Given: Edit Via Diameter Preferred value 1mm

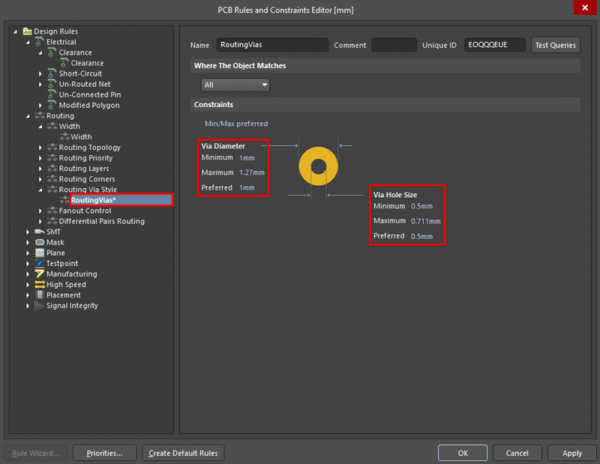Looking at the screenshot, I should (247, 187).
